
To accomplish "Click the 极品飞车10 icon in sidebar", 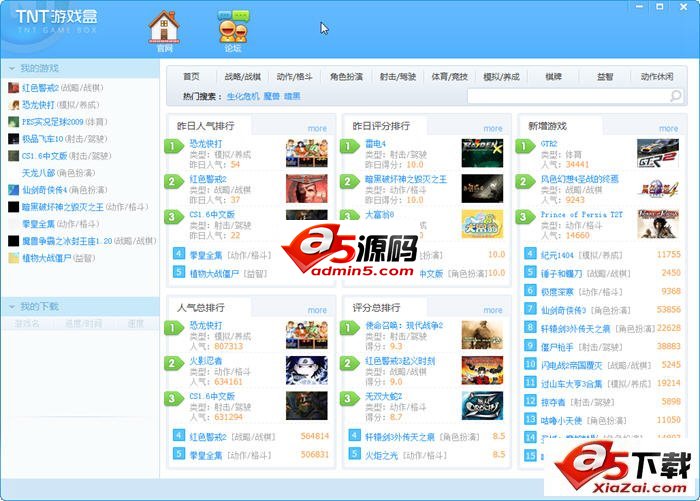I will [x=13, y=138].
